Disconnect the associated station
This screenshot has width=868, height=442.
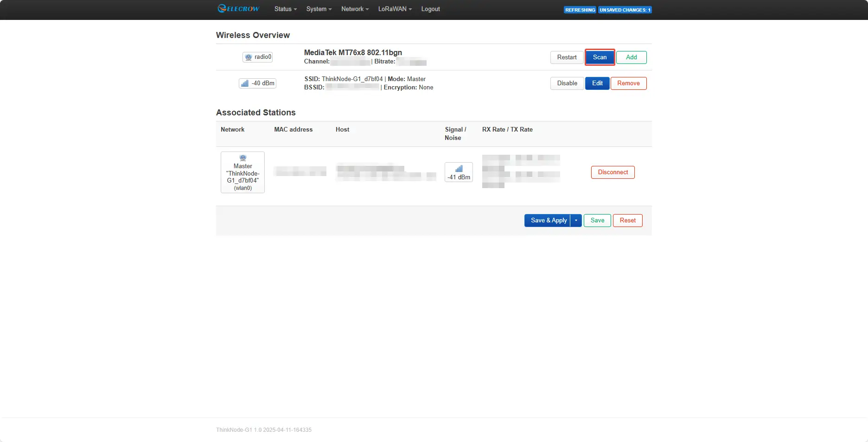[613, 172]
